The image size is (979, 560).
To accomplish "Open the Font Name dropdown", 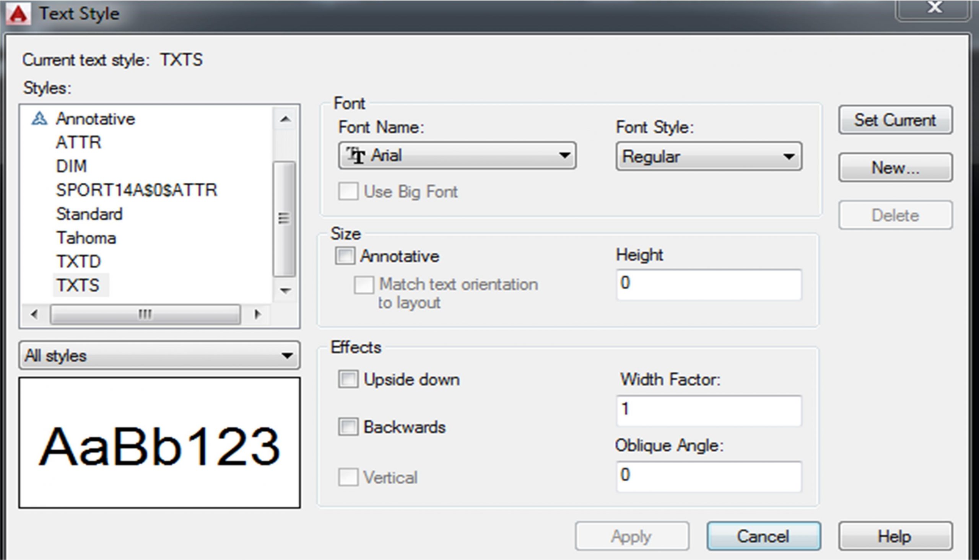I will [x=564, y=155].
